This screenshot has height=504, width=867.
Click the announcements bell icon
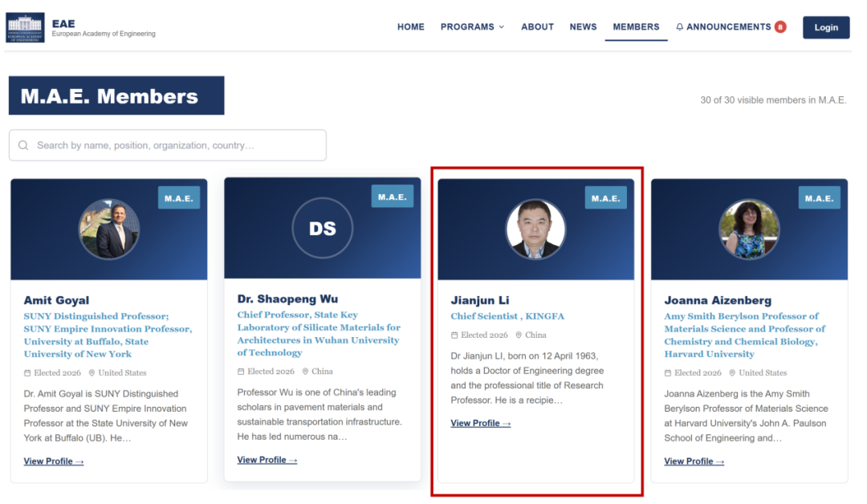point(680,27)
